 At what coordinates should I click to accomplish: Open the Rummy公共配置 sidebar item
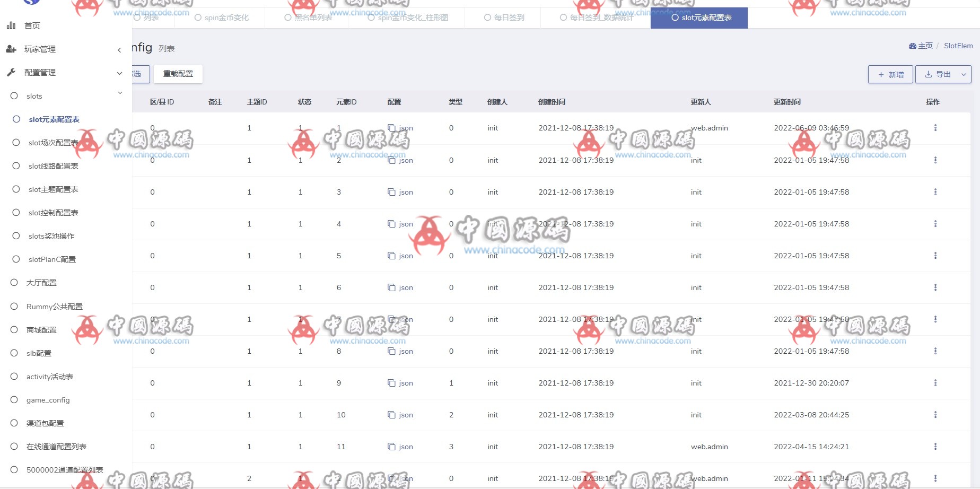54,307
